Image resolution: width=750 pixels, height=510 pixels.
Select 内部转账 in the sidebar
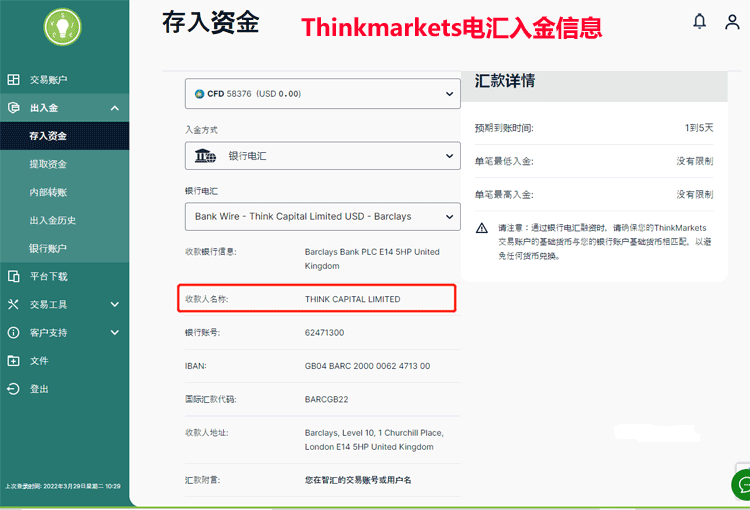48,192
